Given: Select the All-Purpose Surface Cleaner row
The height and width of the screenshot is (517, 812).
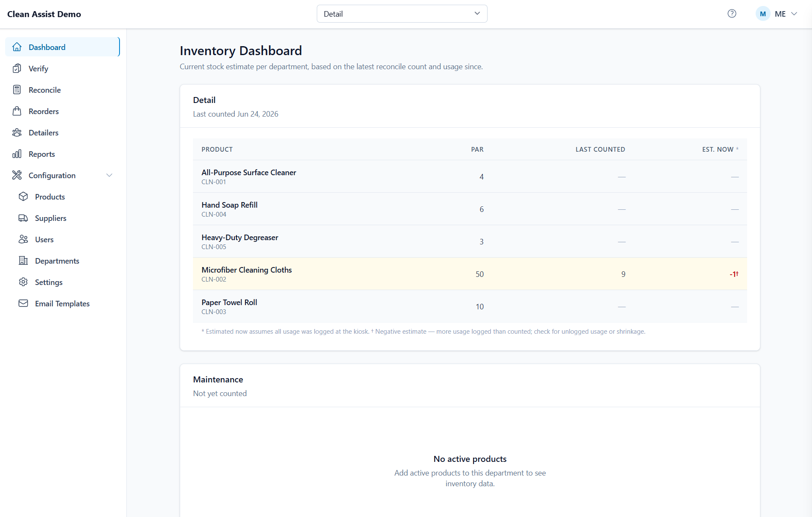Looking at the screenshot, I should click(470, 176).
